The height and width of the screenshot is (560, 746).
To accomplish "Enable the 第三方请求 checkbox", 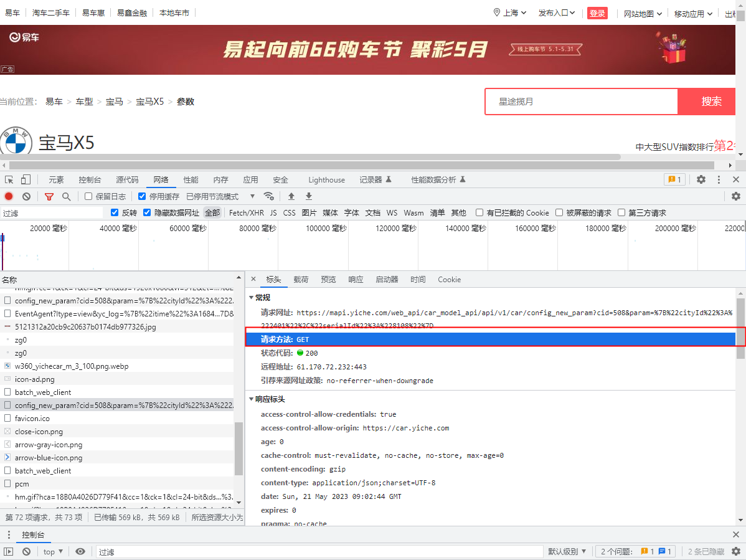I will coord(621,212).
